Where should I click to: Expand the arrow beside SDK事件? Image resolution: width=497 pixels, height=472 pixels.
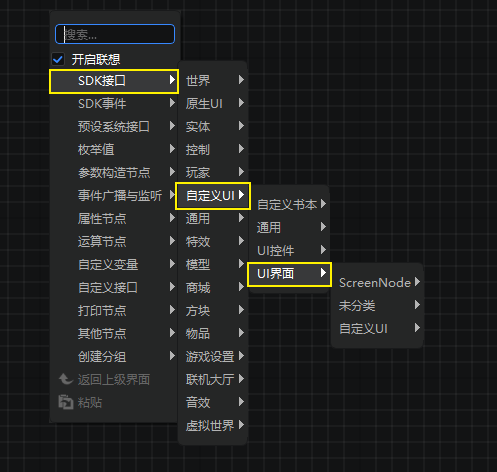click(172, 103)
